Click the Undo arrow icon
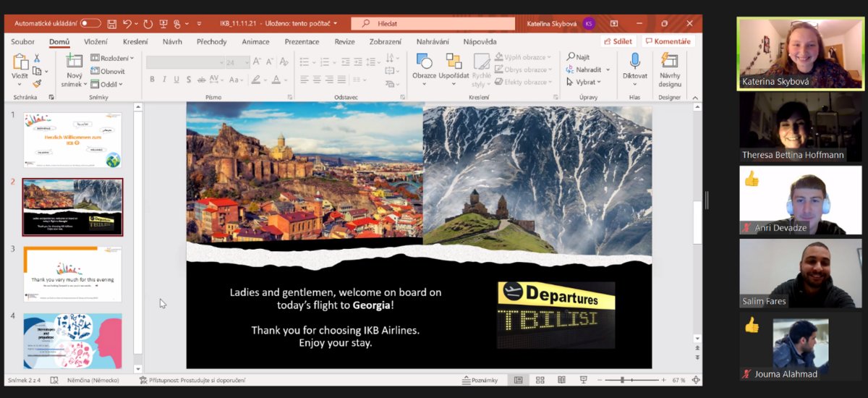 click(127, 23)
